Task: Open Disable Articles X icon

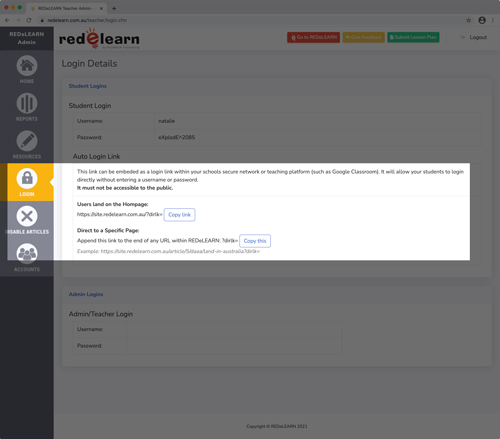Action: coord(27,216)
